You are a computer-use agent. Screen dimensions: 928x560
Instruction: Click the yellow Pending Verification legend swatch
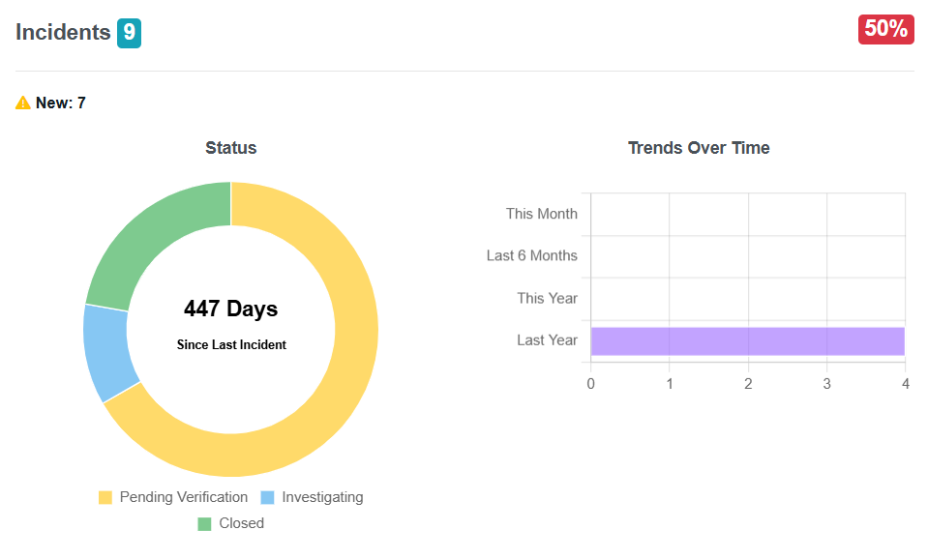coord(105,497)
